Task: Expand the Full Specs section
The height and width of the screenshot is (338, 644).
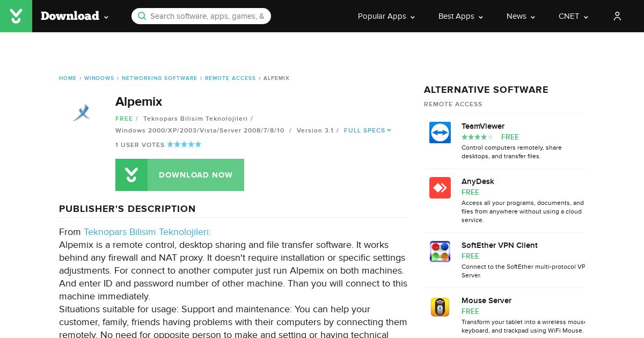Action: pos(368,130)
